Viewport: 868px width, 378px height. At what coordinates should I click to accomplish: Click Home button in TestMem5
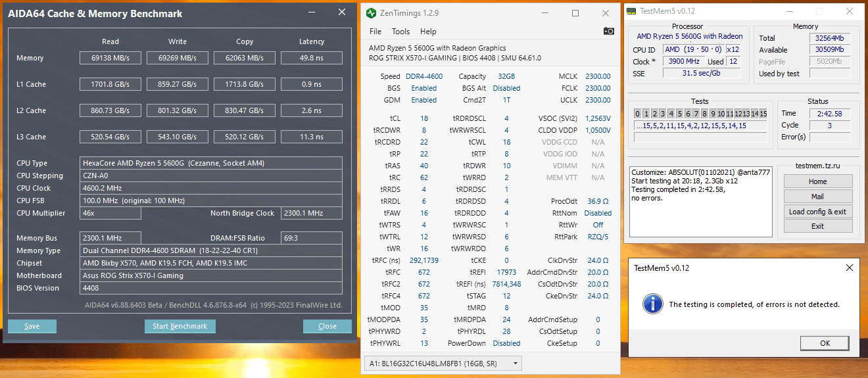click(x=818, y=181)
